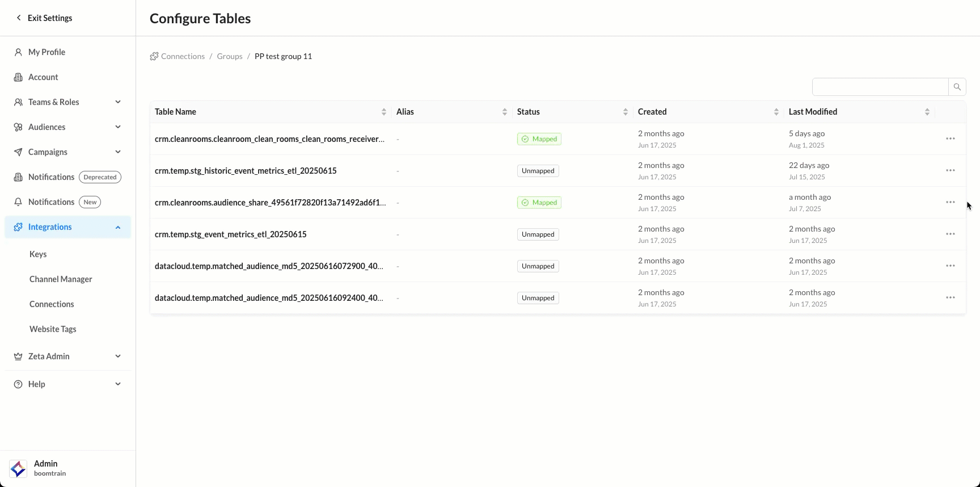This screenshot has height=487, width=980.
Task: Expand the Zeta Admin menu
Action: (x=117, y=356)
